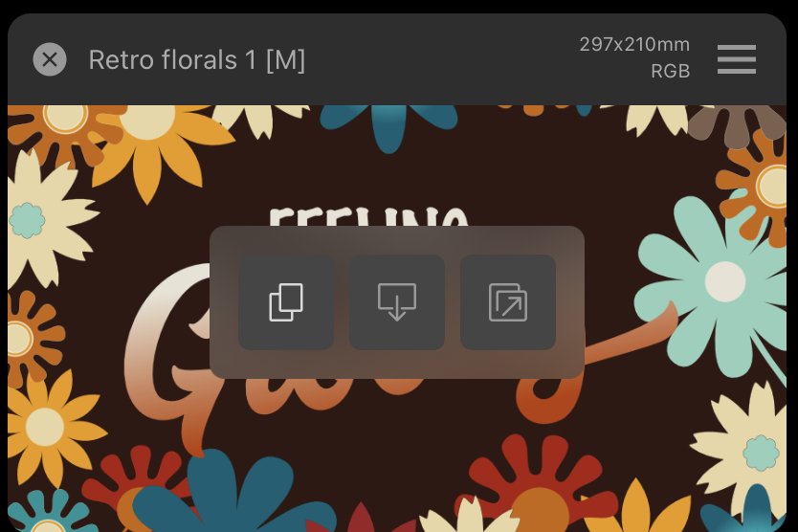The width and height of the screenshot is (798, 532).
Task: Click the Retro florals 1 [M] title
Action: 197,60
